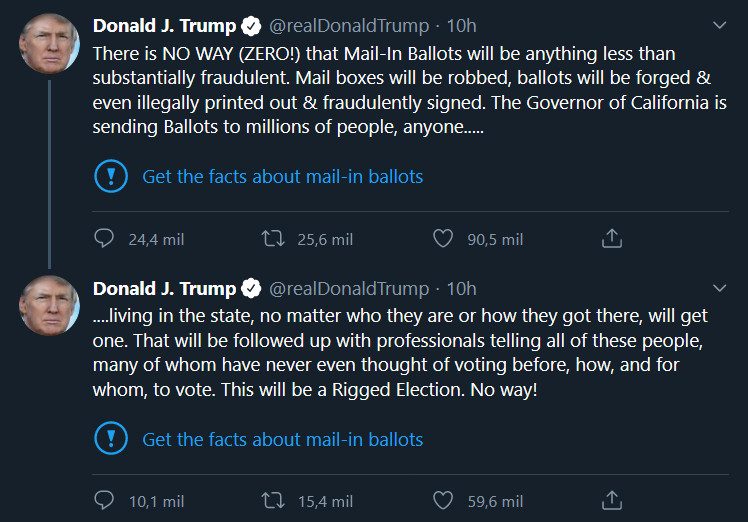Click the second tweet's Trump profile picture
Screen dimensions: 748x522
point(49,306)
